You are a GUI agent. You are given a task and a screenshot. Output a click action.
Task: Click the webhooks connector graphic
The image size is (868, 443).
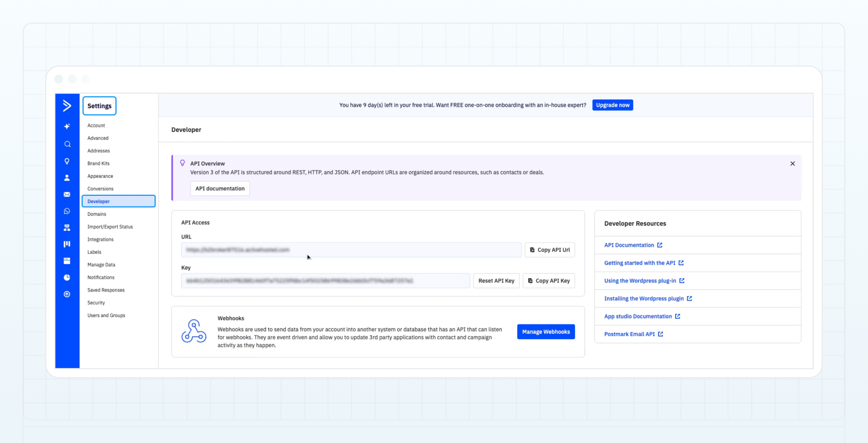(194, 331)
